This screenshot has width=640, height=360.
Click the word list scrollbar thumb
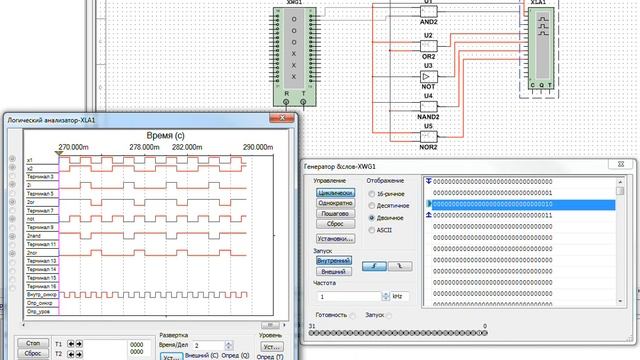620,191
